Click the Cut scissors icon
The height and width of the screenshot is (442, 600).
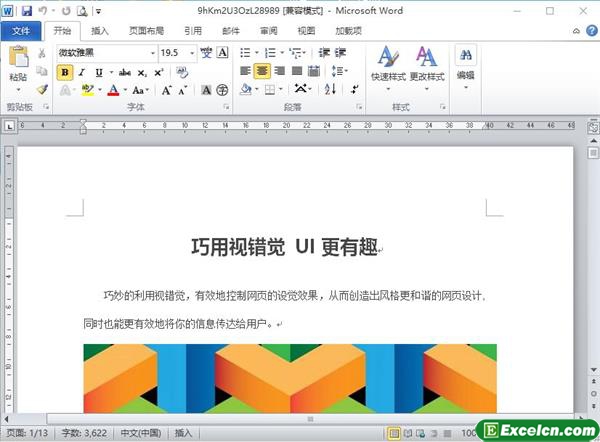tap(42, 53)
